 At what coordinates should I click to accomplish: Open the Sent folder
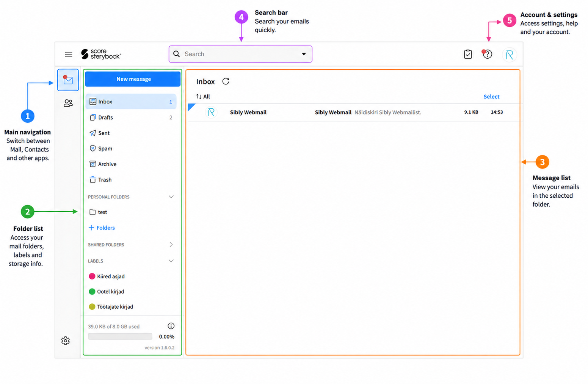coord(131,133)
